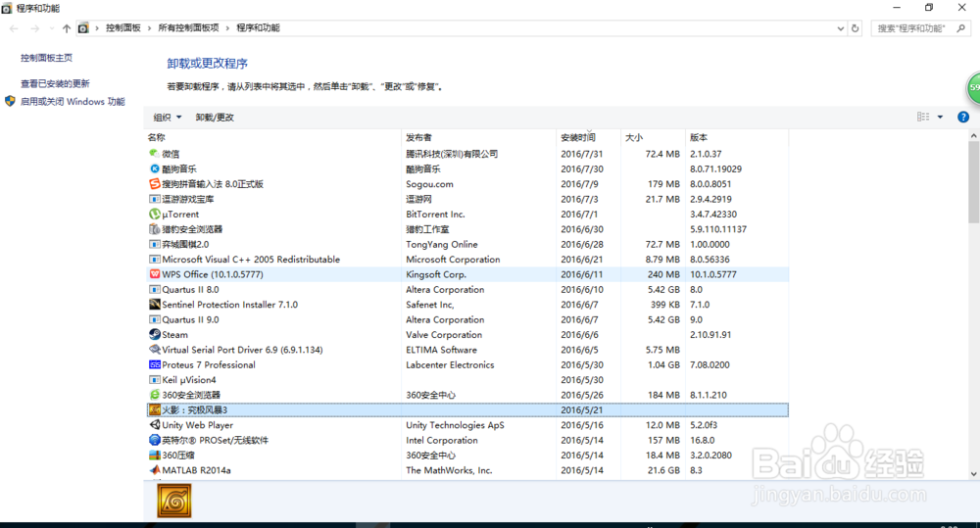Viewport: 980px width, 528px height.
Task: Click the shield icon next to Windows 功能
Action: coord(10,101)
